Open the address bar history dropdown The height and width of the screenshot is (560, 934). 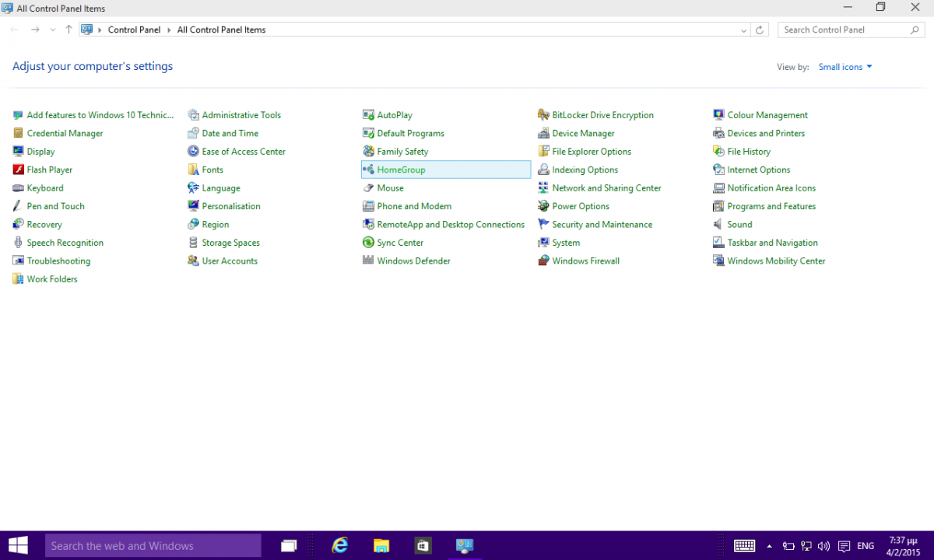pyautogui.click(x=744, y=30)
